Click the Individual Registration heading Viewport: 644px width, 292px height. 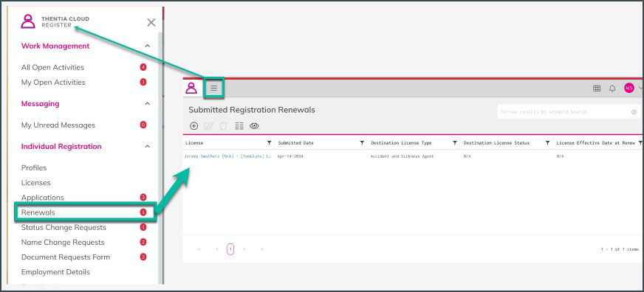point(61,147)
